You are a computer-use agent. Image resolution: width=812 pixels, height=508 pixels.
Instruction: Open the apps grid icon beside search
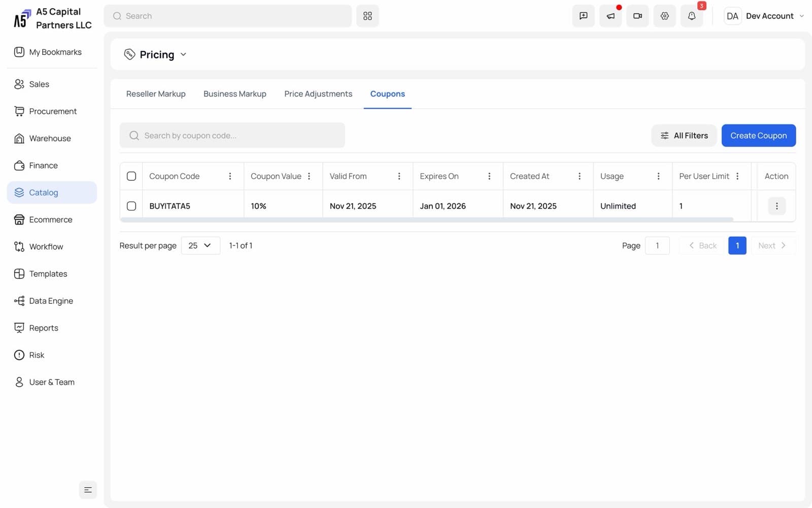pos(367,16)
